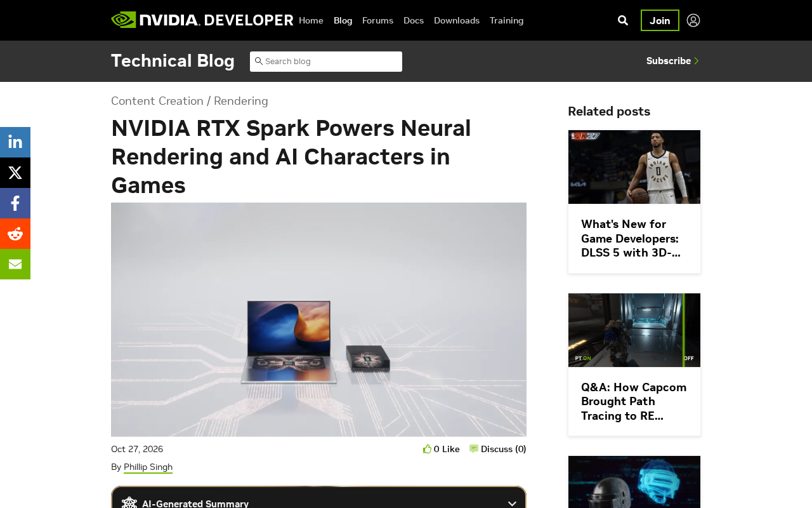Open the Downloads menu item
This screenshot has height=508, width=812.
tap(457, 20)
